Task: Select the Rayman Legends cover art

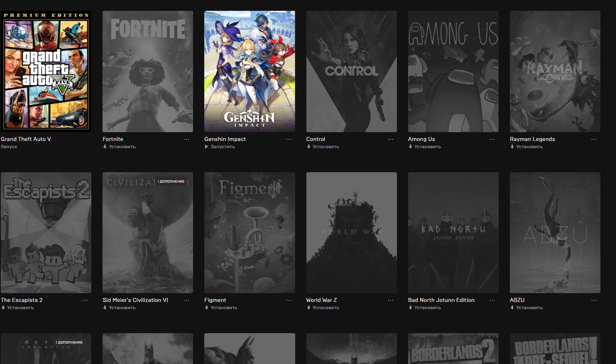Action: pos(555,71)
